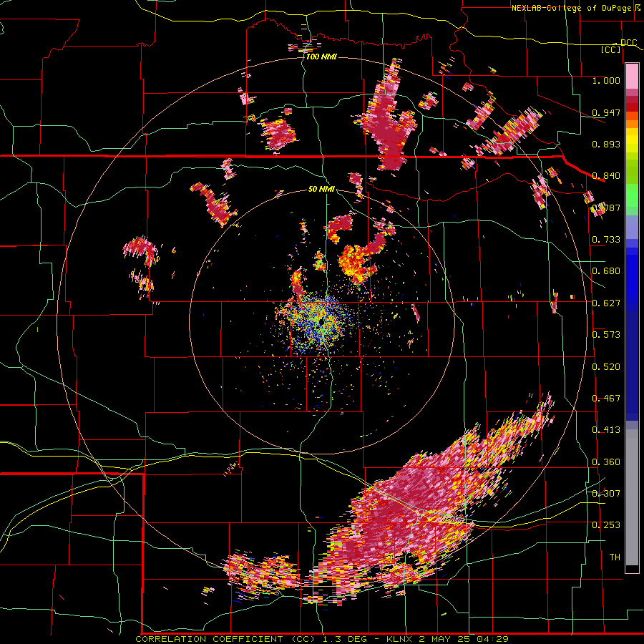Screen dimensions: 644x644
Task: Click the radar site center point
Action: pyautogui.click(x=321, y=321)
